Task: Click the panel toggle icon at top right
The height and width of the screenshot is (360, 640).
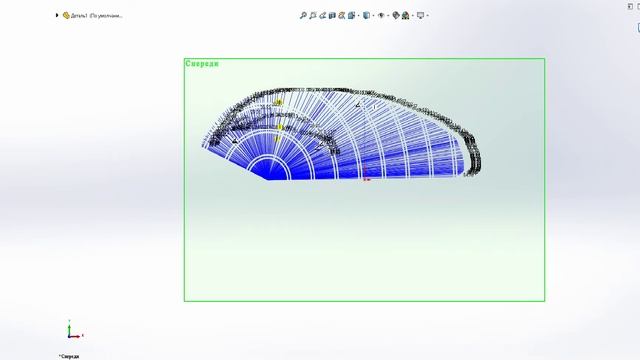Action: coord(630,6)
